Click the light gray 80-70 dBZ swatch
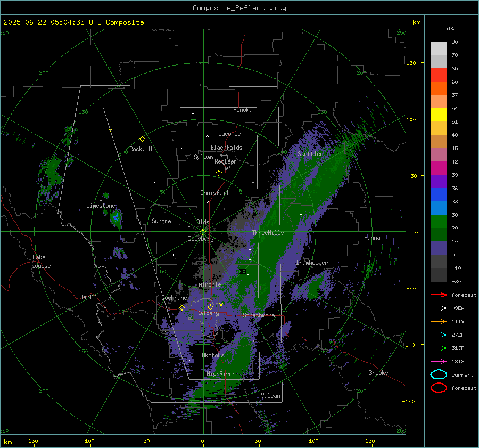Viewport: 479px width, 448px height. 439,48
